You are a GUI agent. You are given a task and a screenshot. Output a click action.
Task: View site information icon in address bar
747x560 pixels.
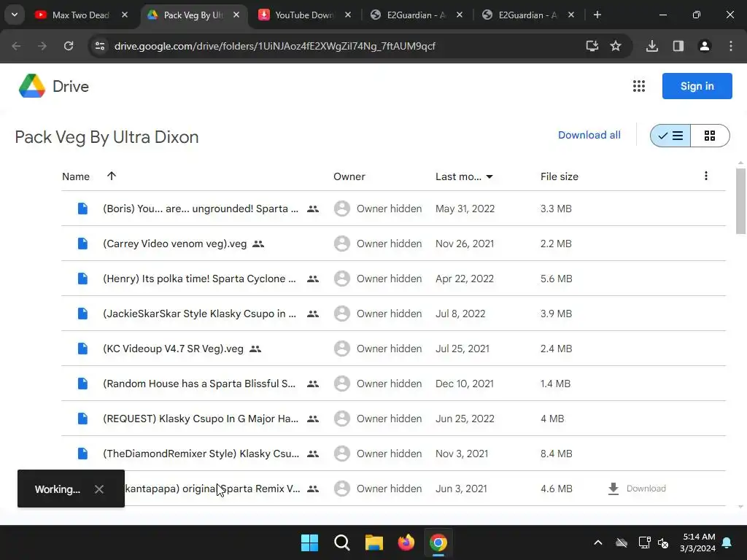(x=100, y=46)
